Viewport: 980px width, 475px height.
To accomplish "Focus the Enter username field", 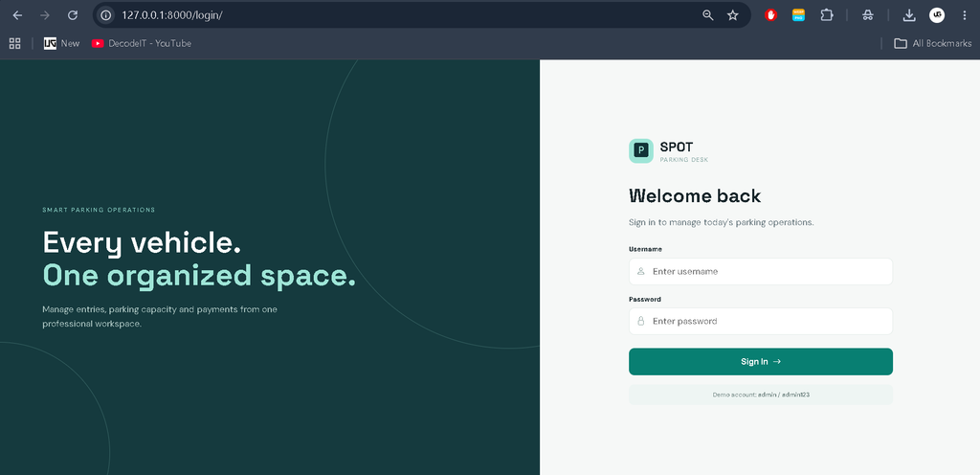I will tap(761, 271).
